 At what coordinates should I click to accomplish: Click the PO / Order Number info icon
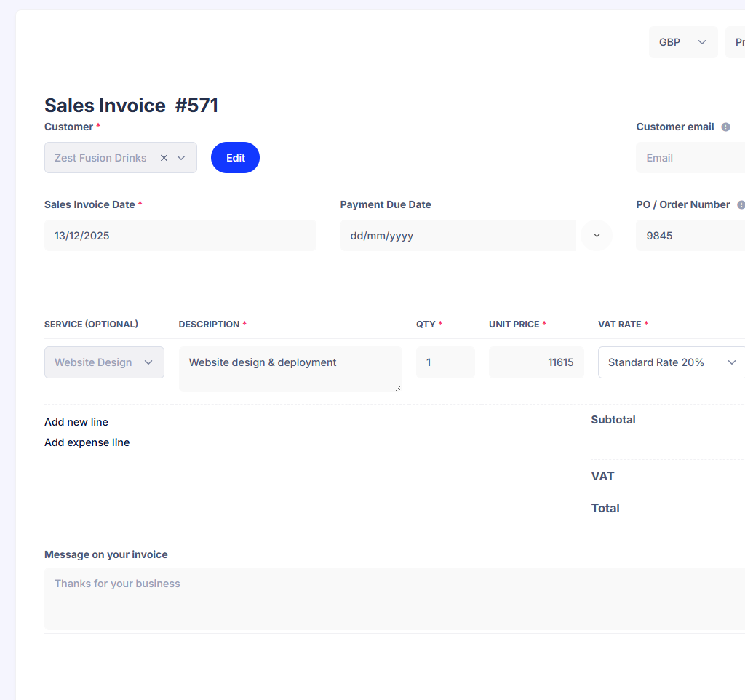(741, 204)
